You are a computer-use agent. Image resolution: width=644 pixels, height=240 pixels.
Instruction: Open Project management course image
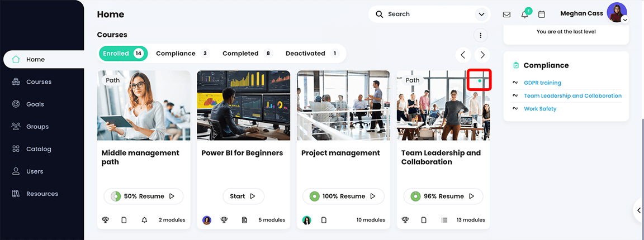pyautogui.click(x=343, y=105)
